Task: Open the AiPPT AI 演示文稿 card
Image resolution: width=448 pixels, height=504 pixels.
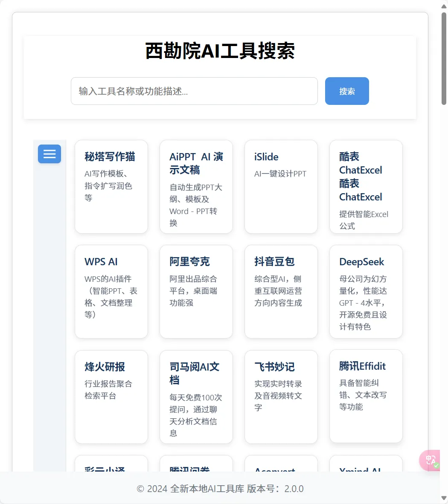Action: 196,187
